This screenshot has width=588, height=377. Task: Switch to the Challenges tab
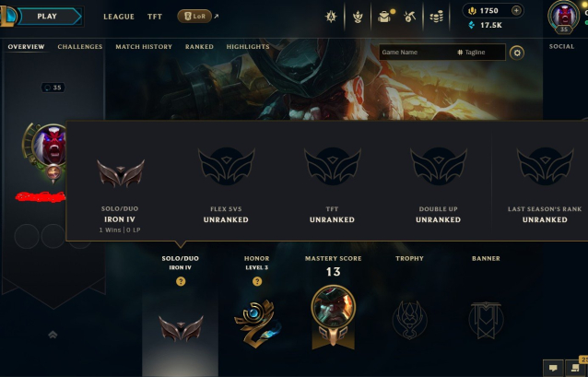80,46
